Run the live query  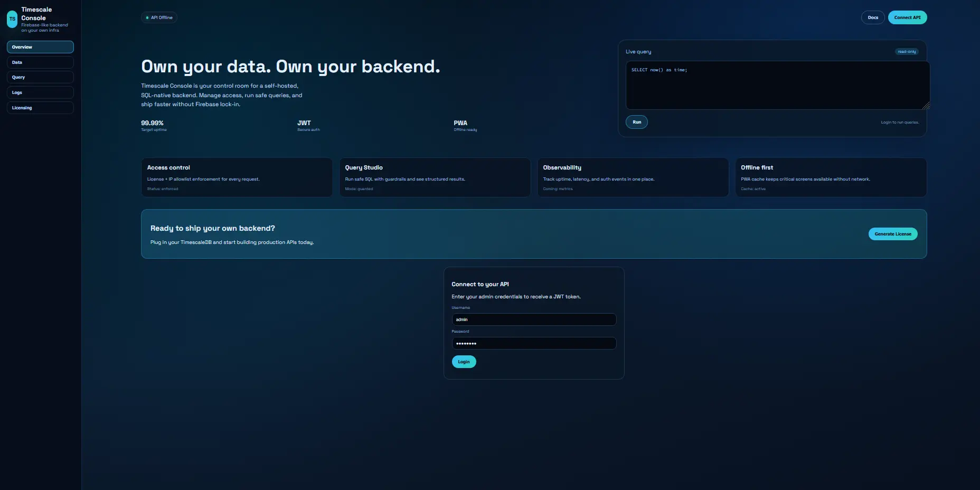tap(636, 122)
